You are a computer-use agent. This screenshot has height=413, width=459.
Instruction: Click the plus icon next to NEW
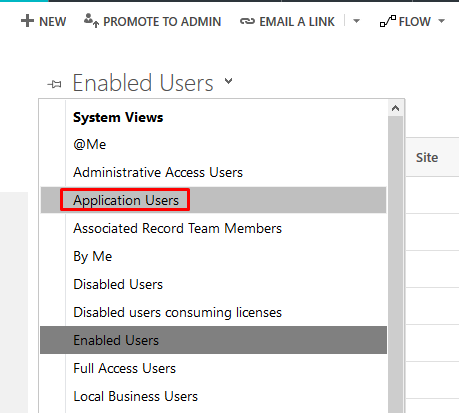coord(27,21)
